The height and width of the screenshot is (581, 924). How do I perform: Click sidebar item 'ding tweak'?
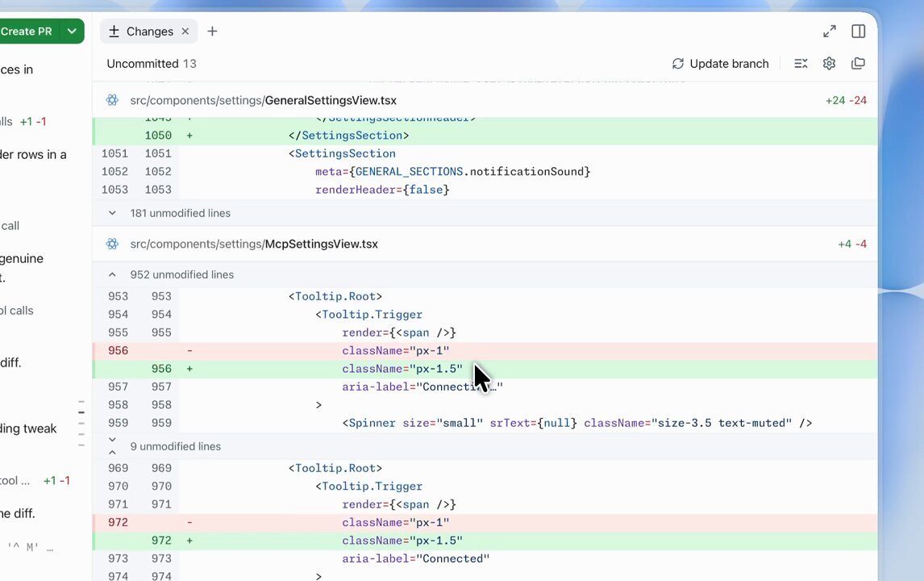pos(28,428)
